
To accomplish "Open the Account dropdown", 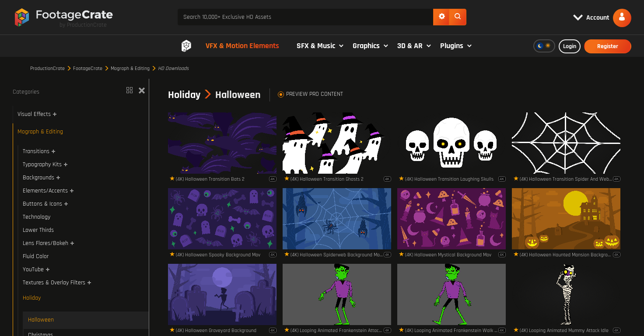I will pyautogui.click(x=591, y=17).
